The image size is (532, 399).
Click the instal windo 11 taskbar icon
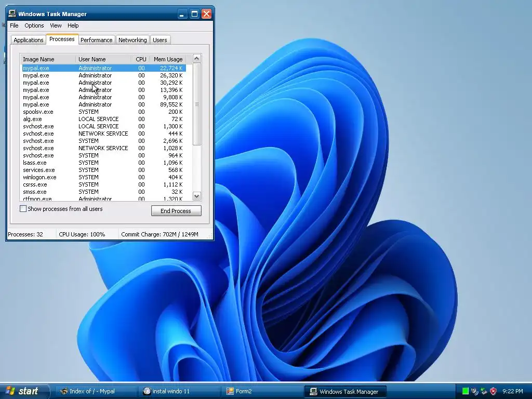147,391
